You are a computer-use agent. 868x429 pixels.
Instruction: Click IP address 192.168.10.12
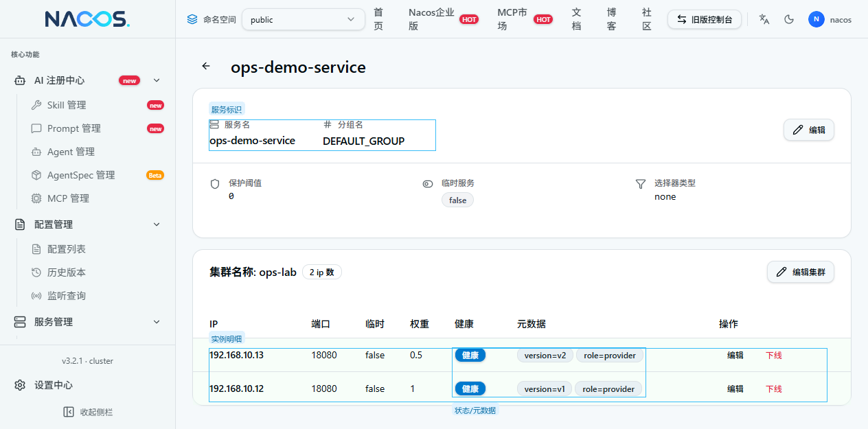236,389
